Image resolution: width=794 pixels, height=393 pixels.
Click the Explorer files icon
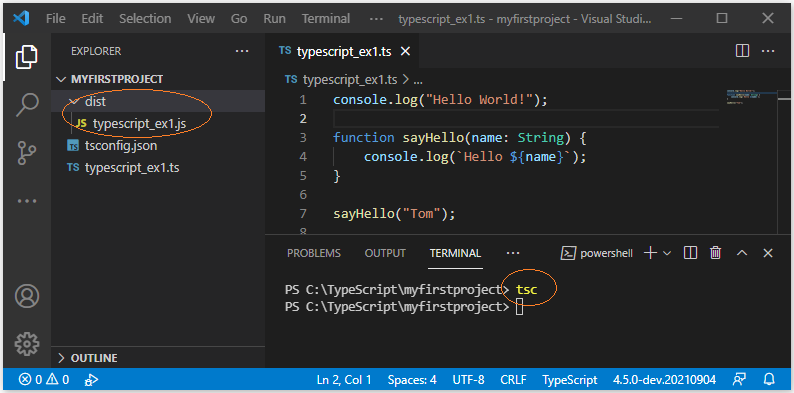(27, 57)
